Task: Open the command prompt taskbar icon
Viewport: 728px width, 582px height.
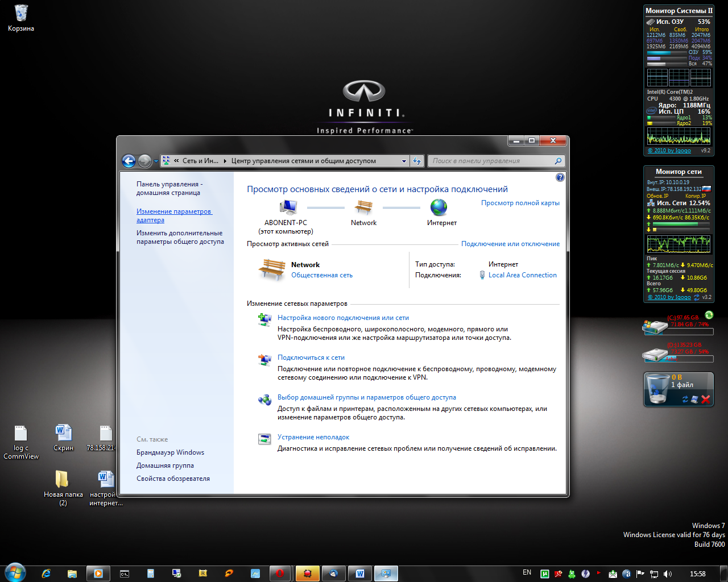Action: [x=124, y=573]
